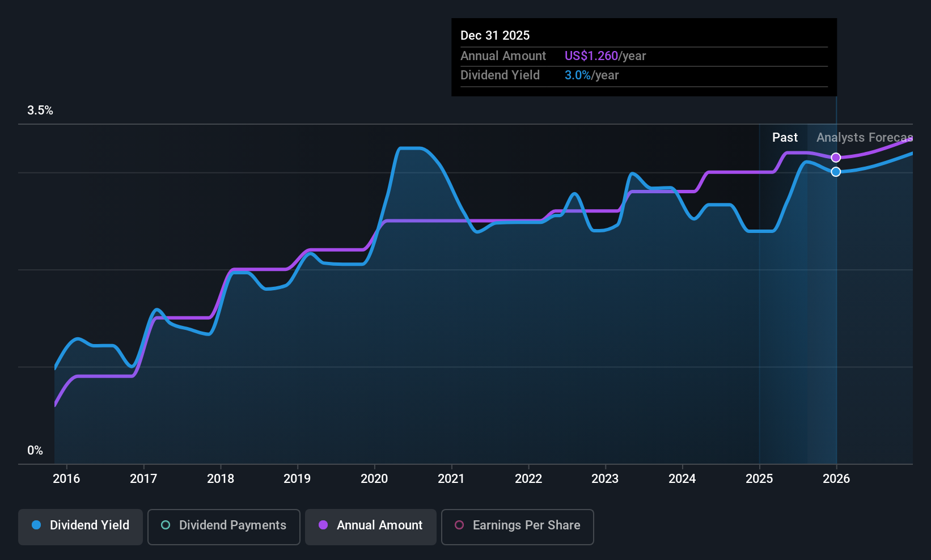Click the Dec 31 2025 tooltip date

495,36
